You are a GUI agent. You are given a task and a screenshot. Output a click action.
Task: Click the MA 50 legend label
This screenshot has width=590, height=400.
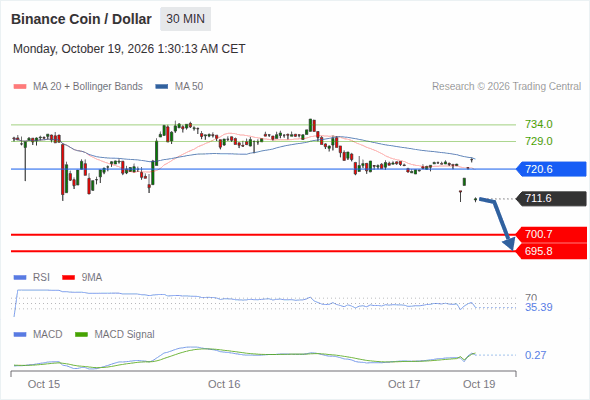pyautogui.click(x=189, y=87)
